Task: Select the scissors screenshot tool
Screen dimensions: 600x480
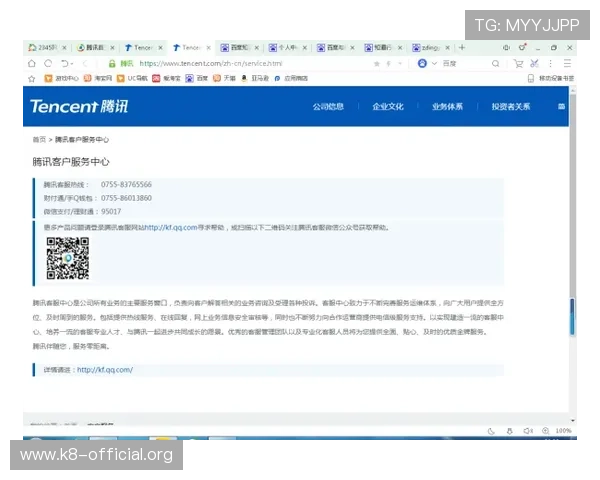Action: click(x=535, y=64)
